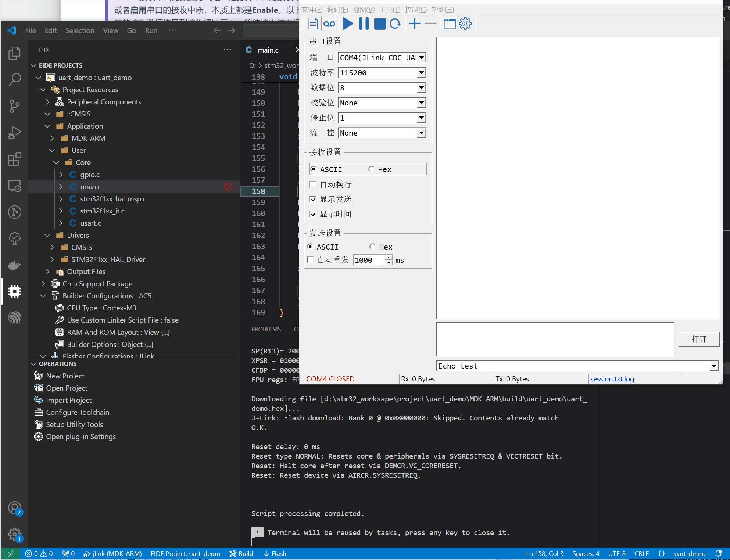The image size is (730, 560).
Task: Open the File menu in VS Code
Action: pos(31,30)
